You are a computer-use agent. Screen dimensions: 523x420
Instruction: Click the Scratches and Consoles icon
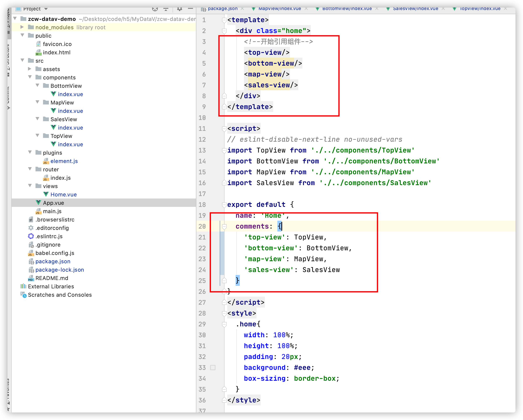pyautogui.click(x=24, y=295)
